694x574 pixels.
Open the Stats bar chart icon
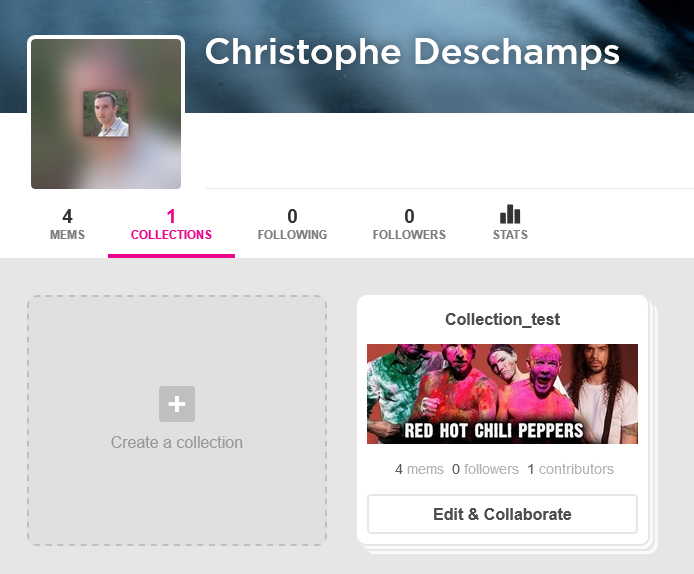510,215
